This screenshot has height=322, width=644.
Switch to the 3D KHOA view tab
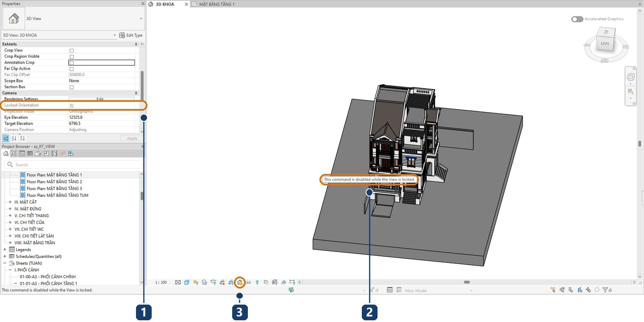coord(165,4)
